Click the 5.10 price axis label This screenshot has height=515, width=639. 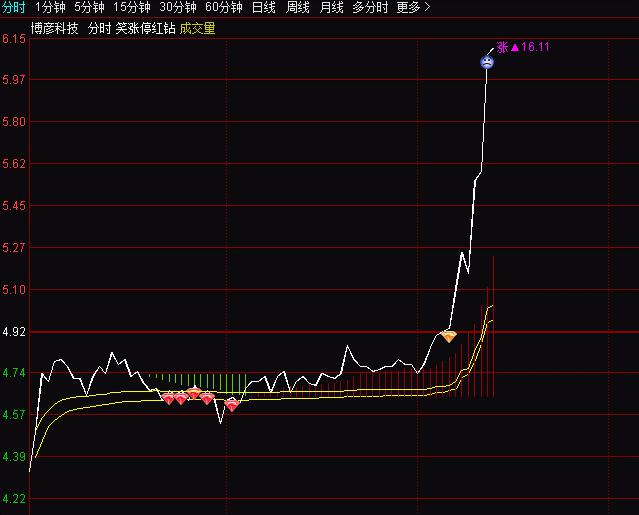click(x=14, y=290)
